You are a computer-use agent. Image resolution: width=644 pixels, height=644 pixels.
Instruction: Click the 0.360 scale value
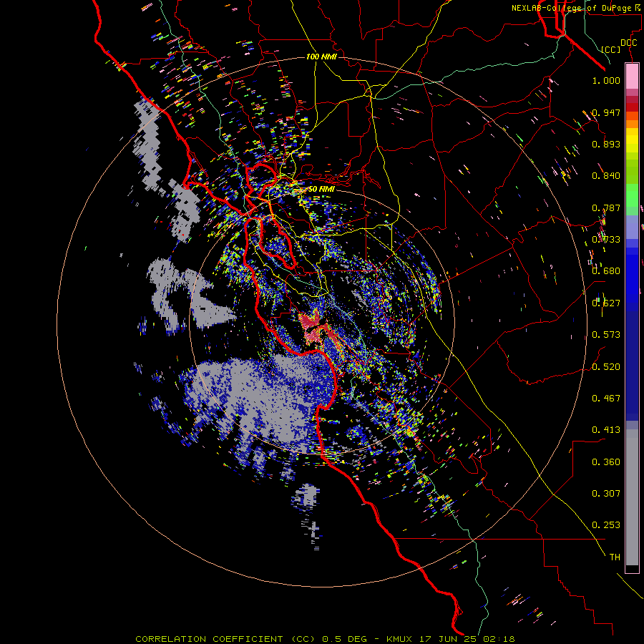click(606, 462)
